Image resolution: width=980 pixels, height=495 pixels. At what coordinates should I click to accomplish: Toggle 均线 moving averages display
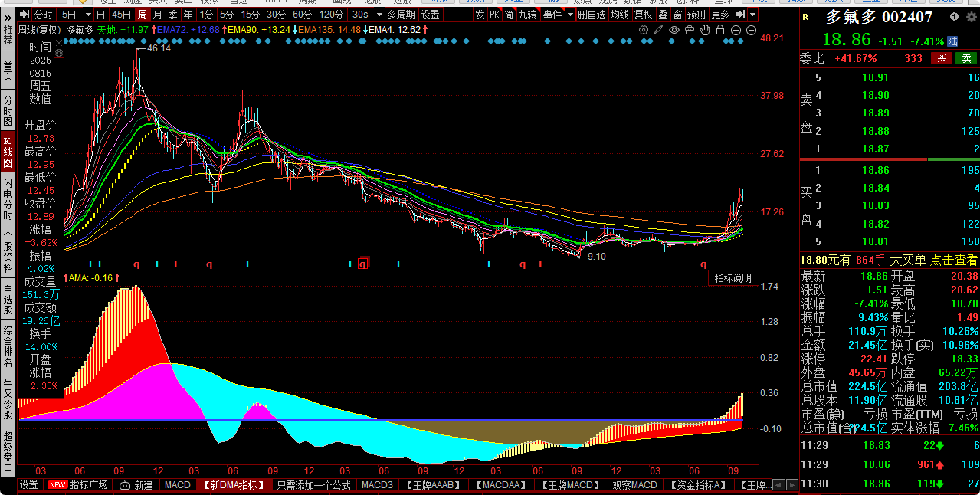click(x=619, y=15)
